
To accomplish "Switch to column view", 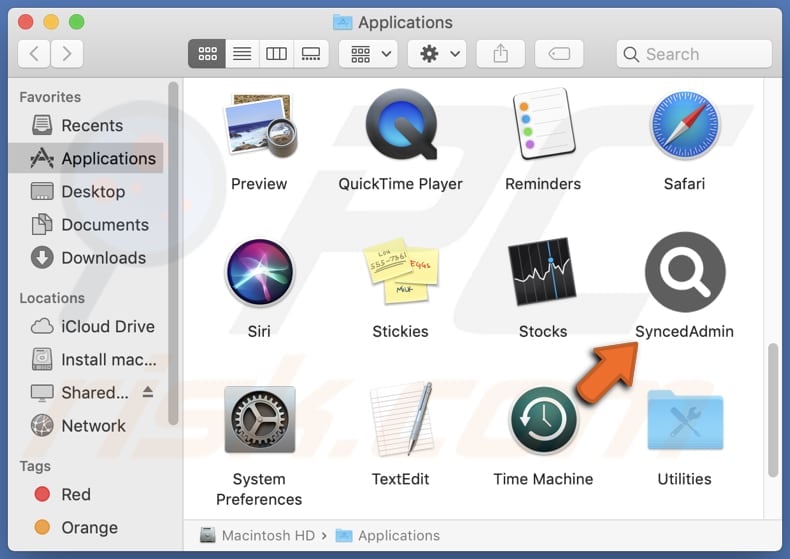I will tap(276, 53).
